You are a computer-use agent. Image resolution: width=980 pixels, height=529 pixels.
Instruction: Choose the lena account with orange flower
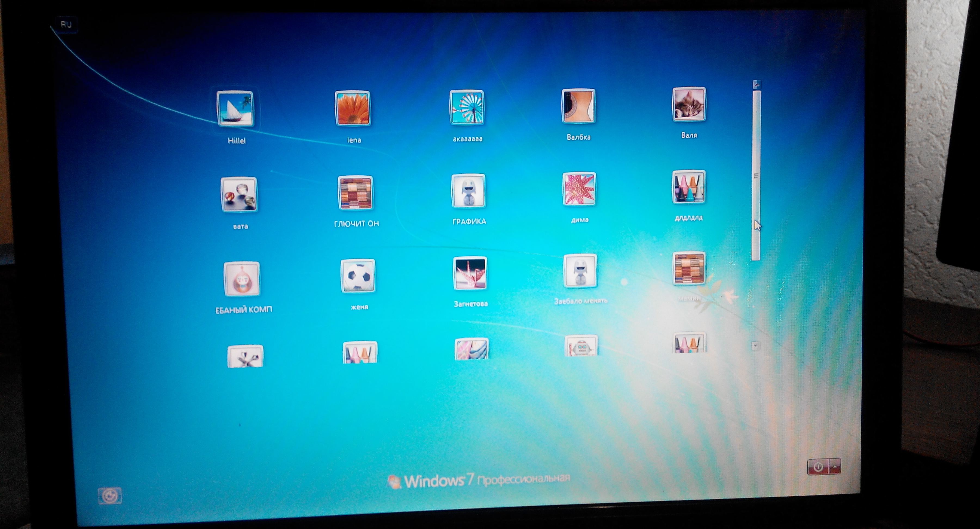(x=353, y=108)
